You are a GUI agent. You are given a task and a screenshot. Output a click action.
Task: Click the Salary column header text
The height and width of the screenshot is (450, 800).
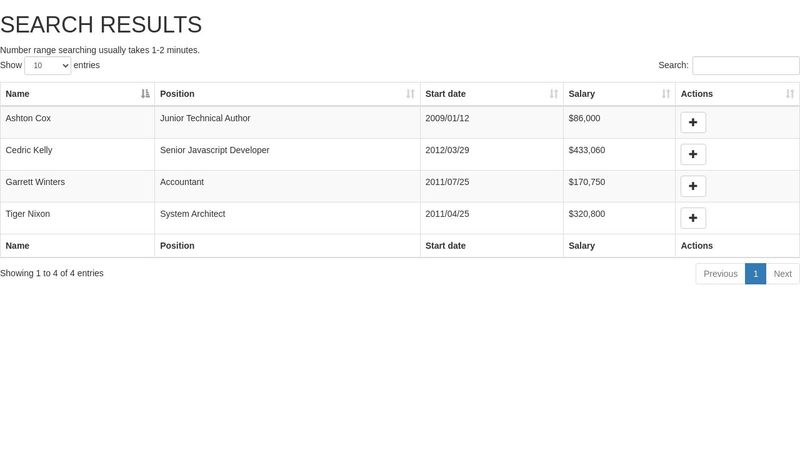pyautogui.click(x=582, y=94)
